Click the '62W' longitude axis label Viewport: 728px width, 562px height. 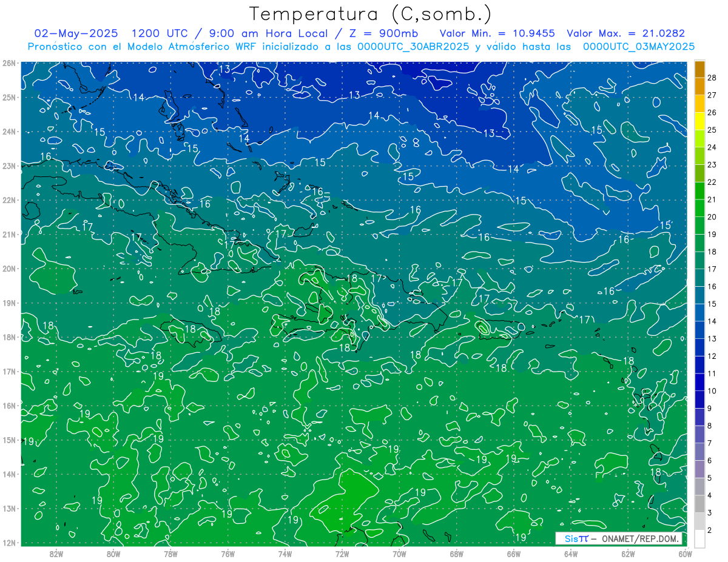click(628, 553)
